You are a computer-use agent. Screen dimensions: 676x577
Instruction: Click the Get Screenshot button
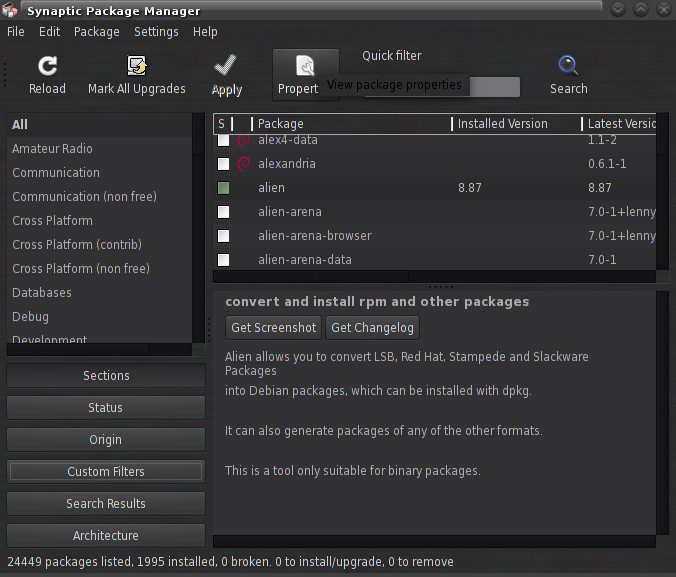click(x=273, y=328)
